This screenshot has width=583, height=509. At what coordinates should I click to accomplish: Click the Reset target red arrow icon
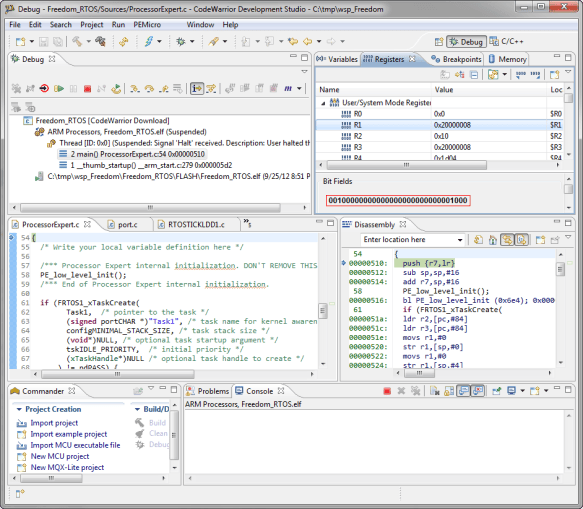(44, 88)
